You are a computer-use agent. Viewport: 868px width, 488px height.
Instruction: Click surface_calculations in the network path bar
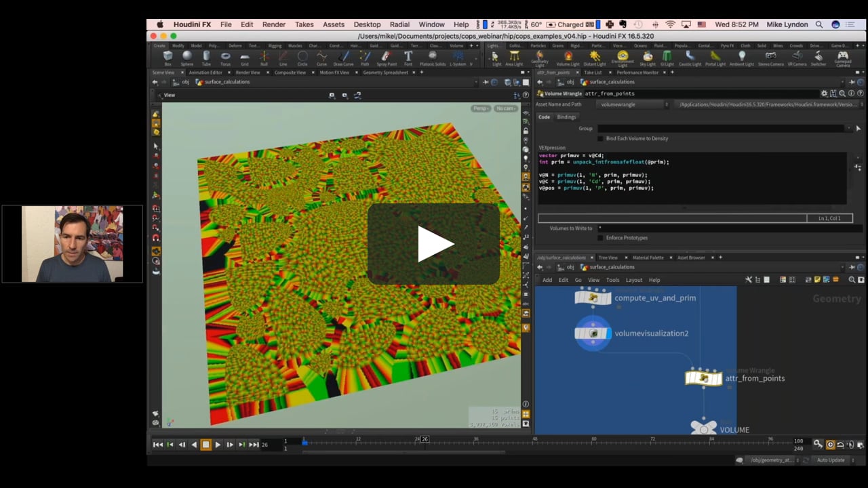coord(606,267)
